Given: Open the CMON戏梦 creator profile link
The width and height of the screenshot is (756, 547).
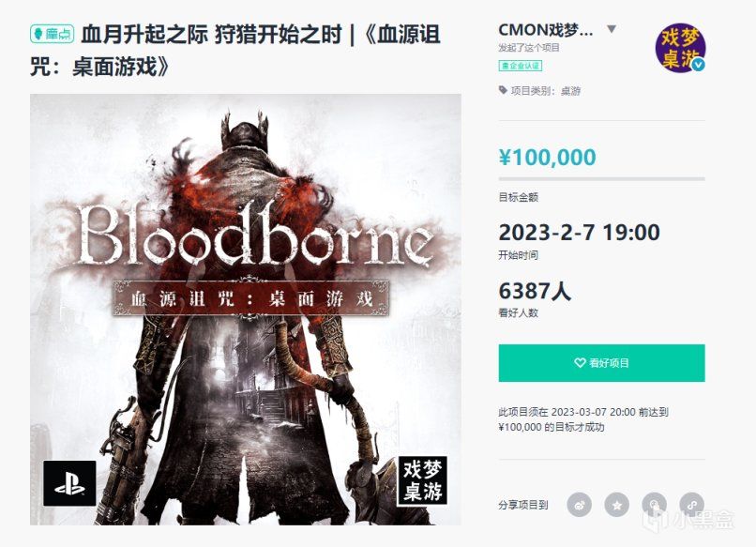Looking at the screenshot, I should coord(546,29).
